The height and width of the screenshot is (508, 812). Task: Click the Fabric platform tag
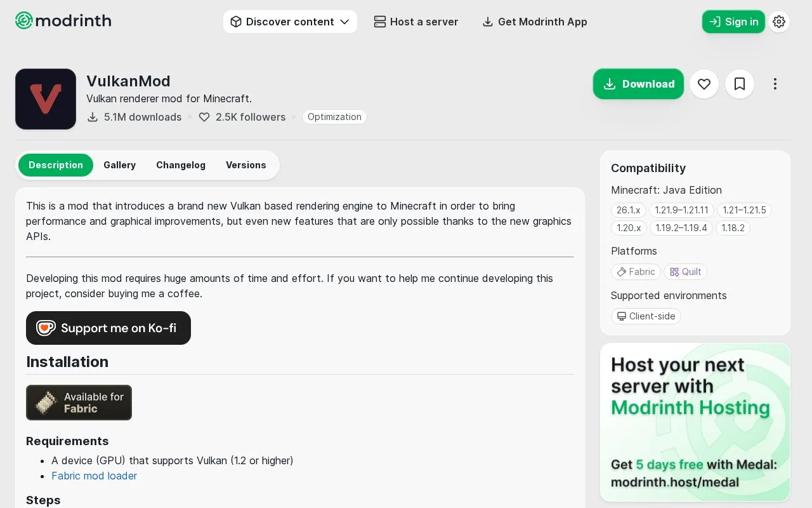pos(636,272)
